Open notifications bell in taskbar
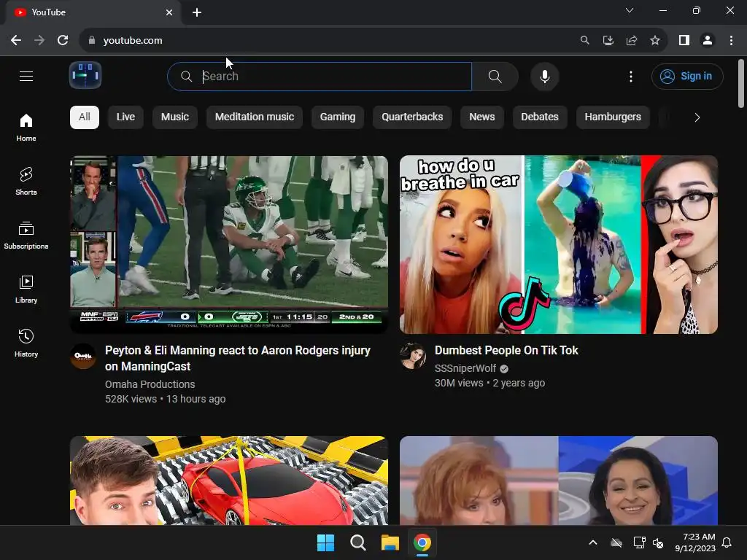747x560 pixels. tap(727, 542)
